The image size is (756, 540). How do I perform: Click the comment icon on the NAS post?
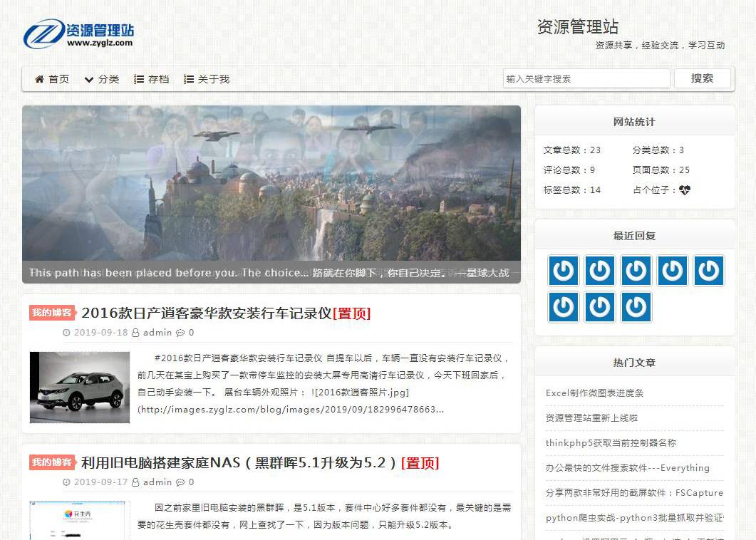180,482
